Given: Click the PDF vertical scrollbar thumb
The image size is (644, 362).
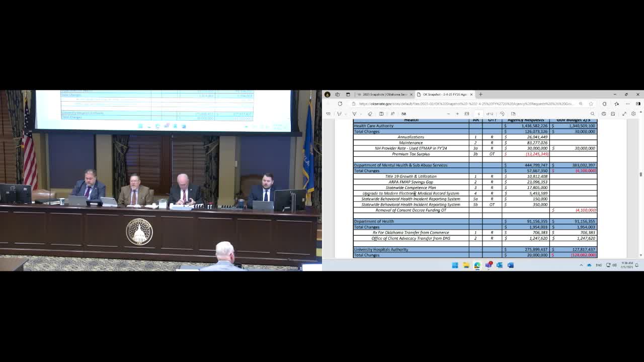Looking at the screenshot, I should coord(640,174).
